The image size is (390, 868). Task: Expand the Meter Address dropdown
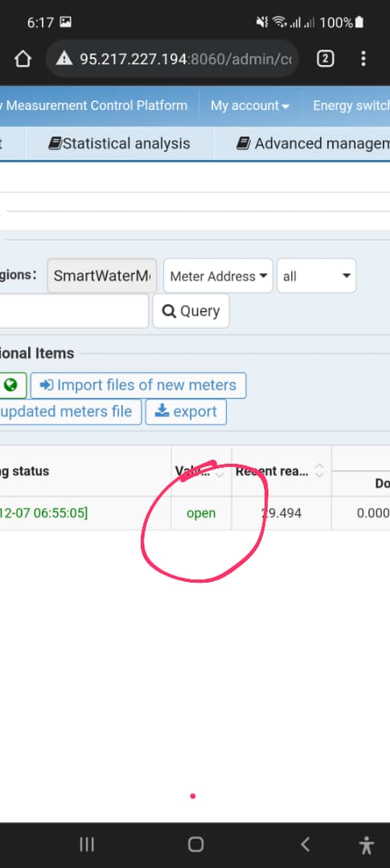218,276
